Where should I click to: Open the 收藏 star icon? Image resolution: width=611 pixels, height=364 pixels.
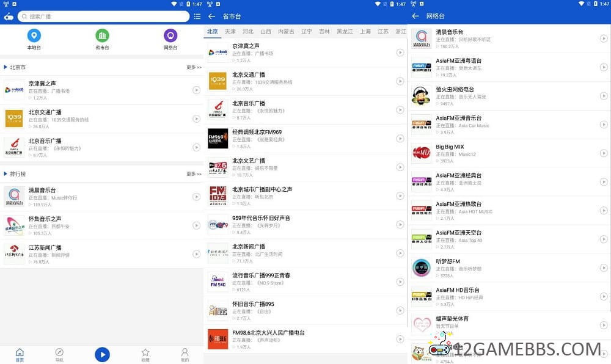(x=145, y=353)
